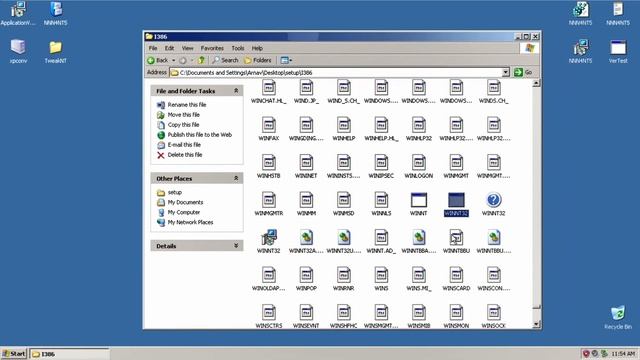Select the WINNT32A file icon
Image resolution: width=640 pixels, height=360 pixels.
[x=306, y=238]
